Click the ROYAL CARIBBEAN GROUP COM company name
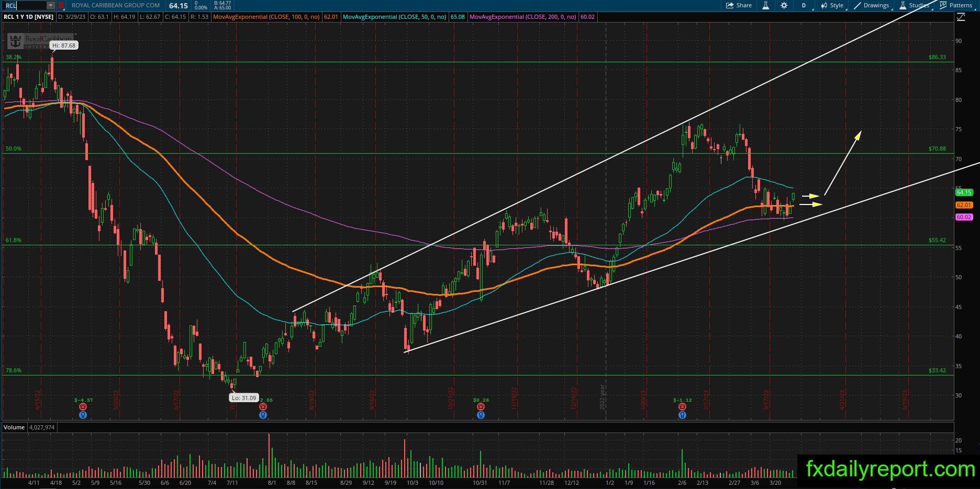The image size is (980, 489). click(116, 5)
